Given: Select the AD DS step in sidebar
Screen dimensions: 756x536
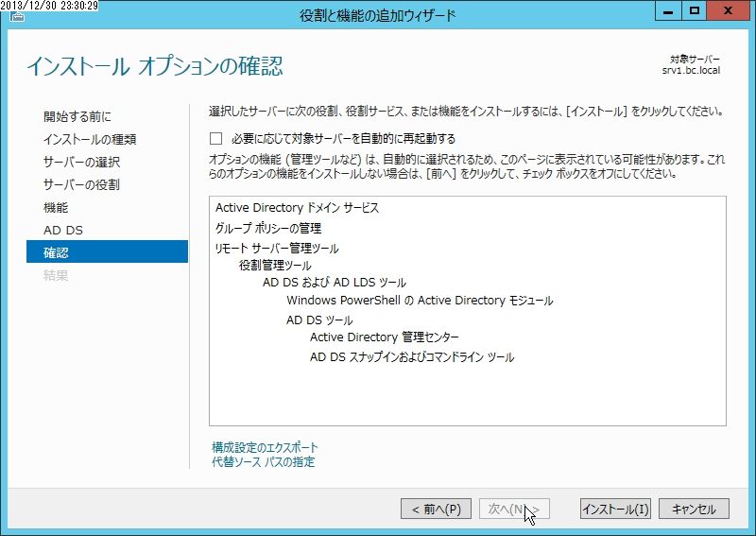Looking at the screenshot, I should pos(63,230).
